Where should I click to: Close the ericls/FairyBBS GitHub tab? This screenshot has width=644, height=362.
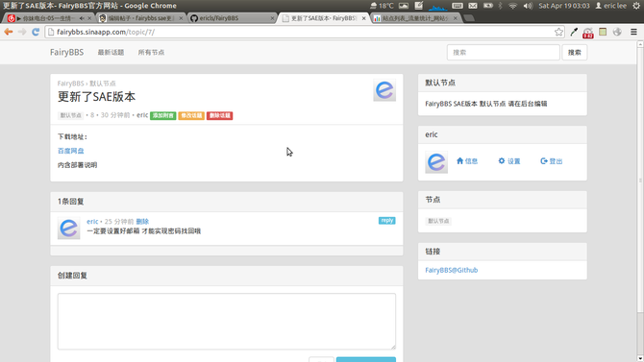(272, 18)
